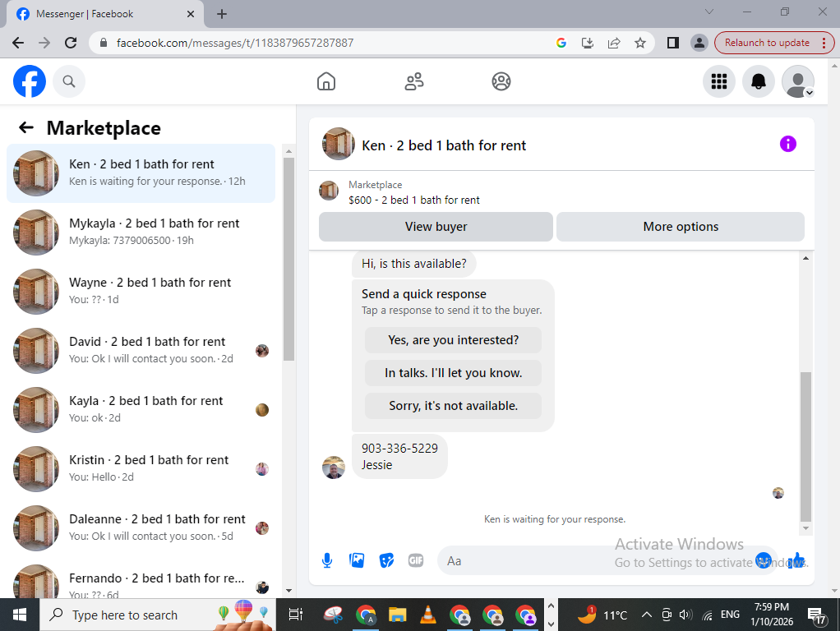Open a new browser tab
The width and height of the screenshot is (840, 631).
click(x=222, y=14)
